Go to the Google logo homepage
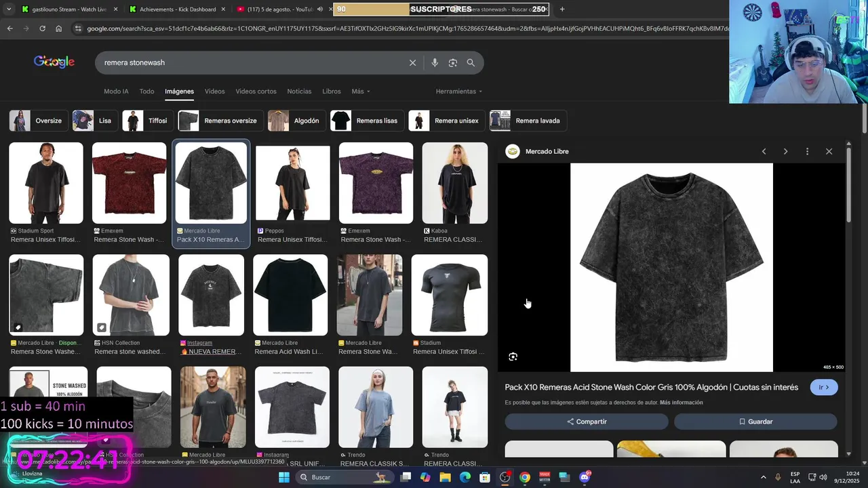The width and height of the screenshot is (868, 488). (x=54, y=62)
